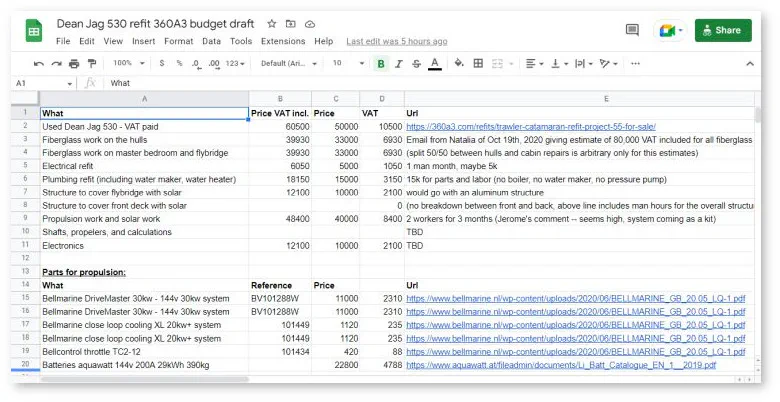
Task: Toggle bold formatting
Action: (381, 63)
